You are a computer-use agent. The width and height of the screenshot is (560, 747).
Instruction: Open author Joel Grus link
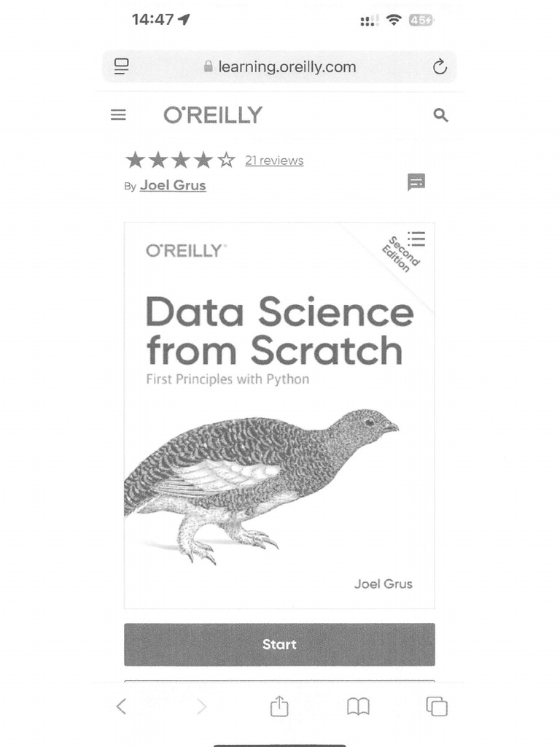coord(173,185)
